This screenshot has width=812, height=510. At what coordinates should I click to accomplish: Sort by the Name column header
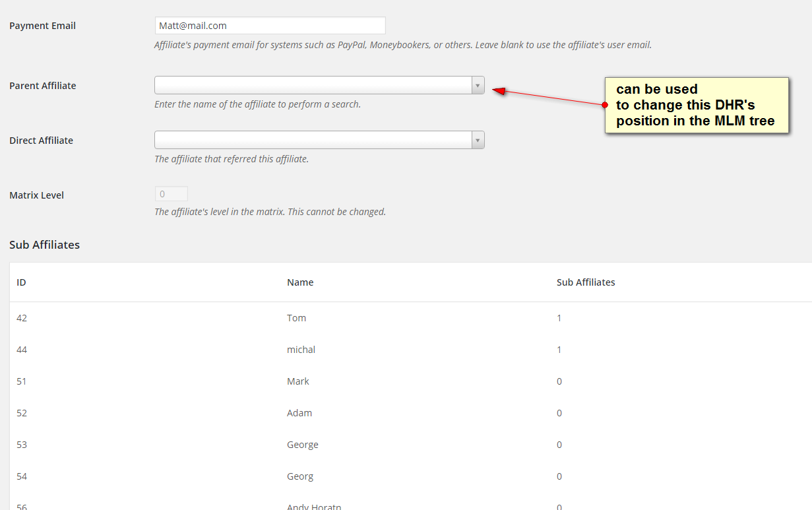[x=300, y=282]
